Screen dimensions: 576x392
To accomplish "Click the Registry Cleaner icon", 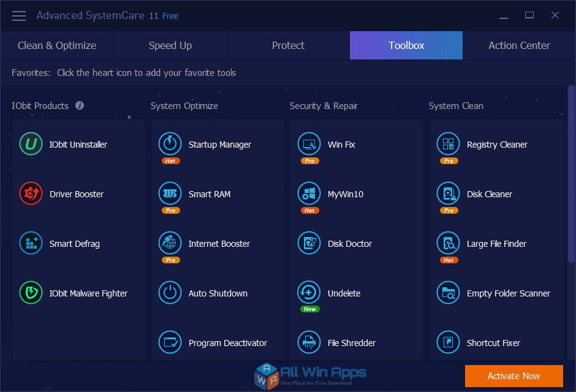I will [448, 144].
